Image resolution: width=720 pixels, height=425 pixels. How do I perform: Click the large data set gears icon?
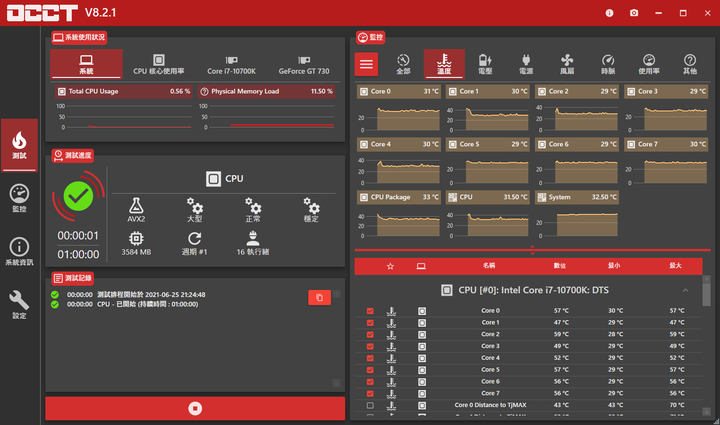point(195,205)
